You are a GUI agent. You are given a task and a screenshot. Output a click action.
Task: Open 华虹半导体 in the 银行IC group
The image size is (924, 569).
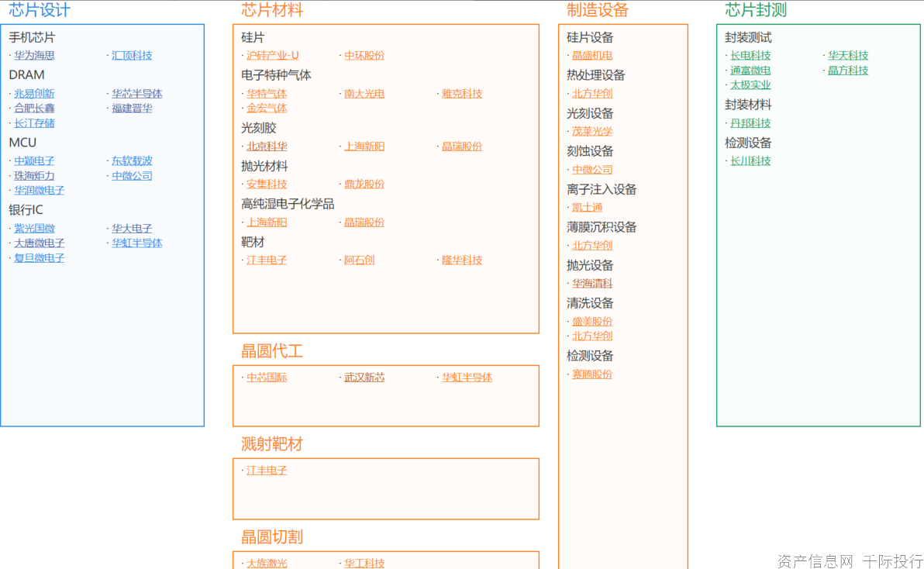(136, 243)
